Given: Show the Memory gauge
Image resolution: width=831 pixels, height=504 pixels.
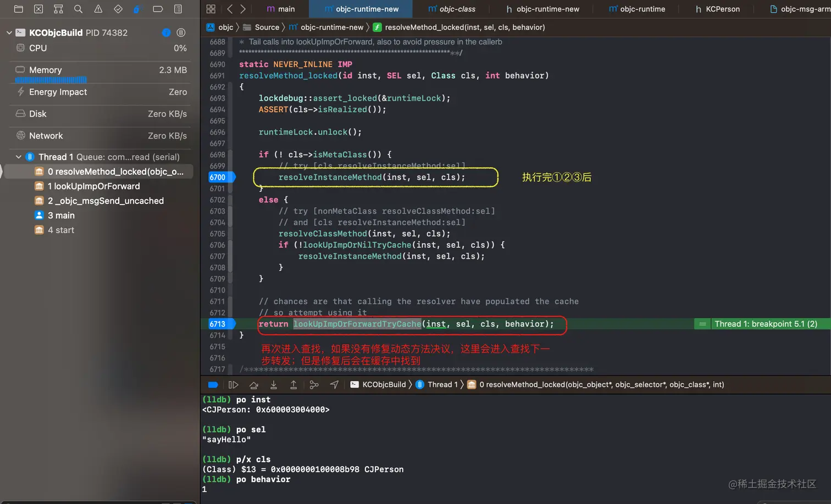Looking at the screenshot, I should point(101,70).
